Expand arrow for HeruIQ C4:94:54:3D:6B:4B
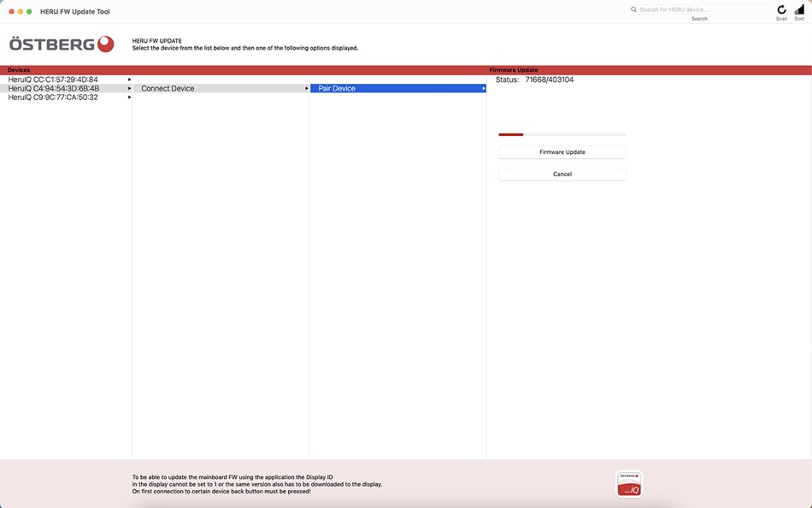Image resolution: width=812 pixels, height=508 pixels. point(129,88)
